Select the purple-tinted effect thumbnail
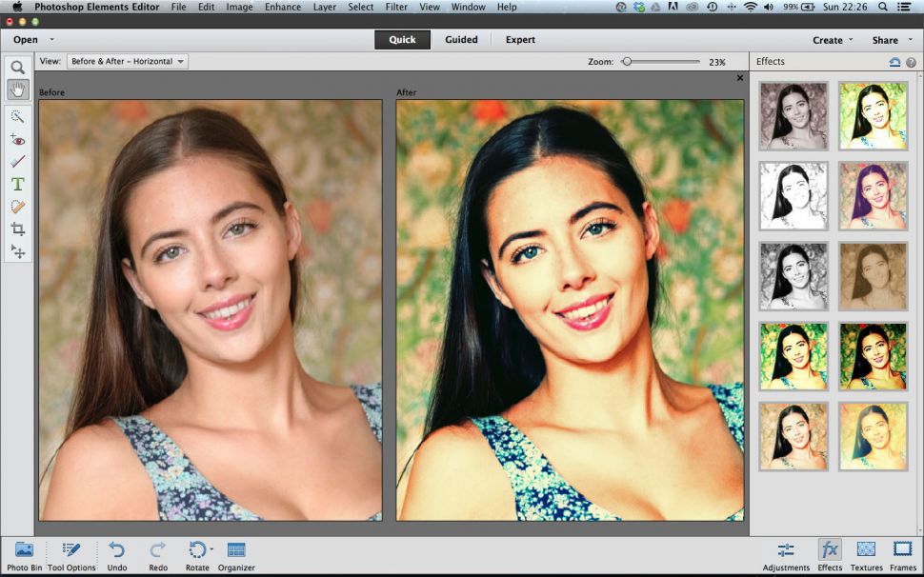This screenshot has height=577, width=924. tap(873, 195)
